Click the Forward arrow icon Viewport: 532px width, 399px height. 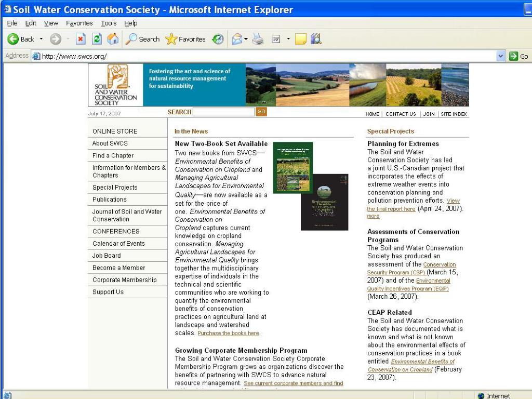point(55,39)
